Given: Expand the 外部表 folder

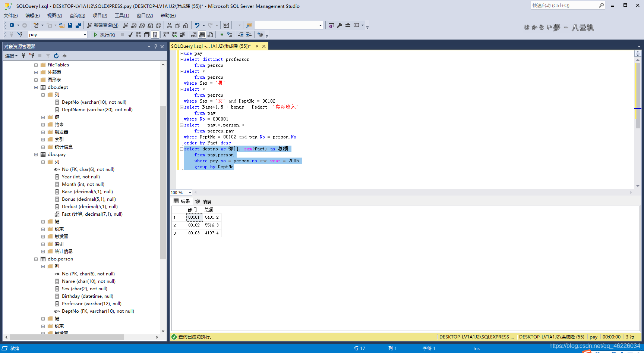Looking at the screenshot, I should [36, 72].
